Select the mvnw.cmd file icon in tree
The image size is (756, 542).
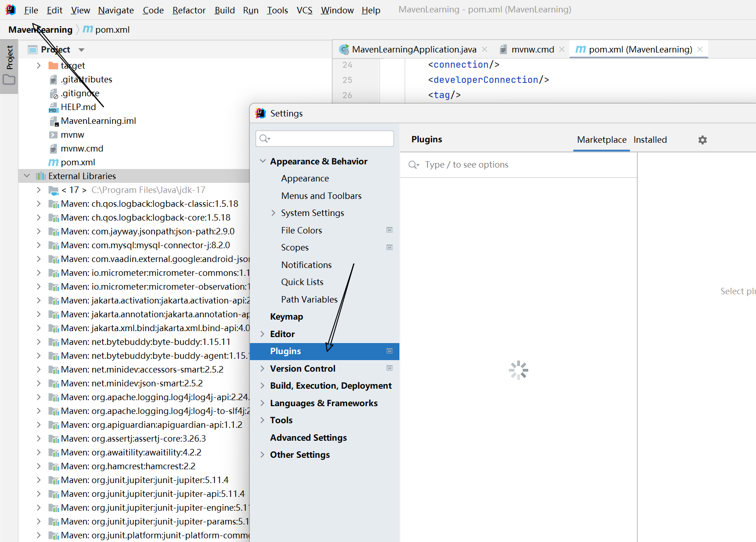click(x=53, y=149)
